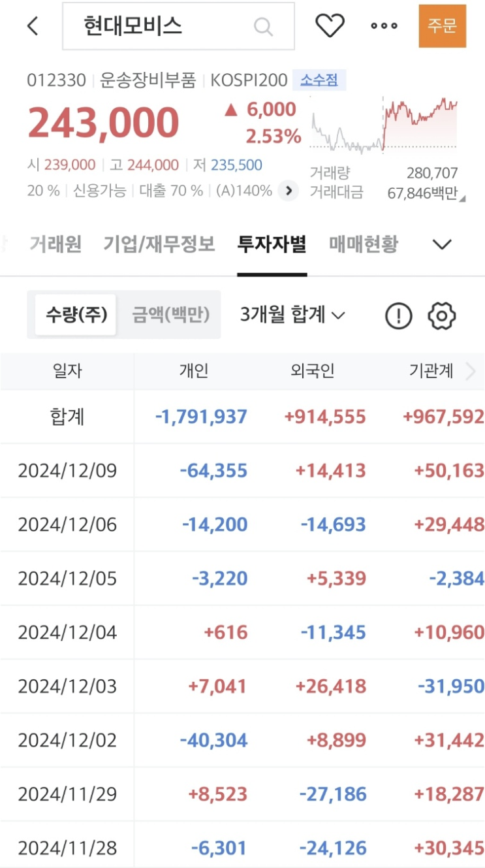This screenshot has height=868, width=485.
Task: Open the three-dot more options menu
Action: coord(384,26)
